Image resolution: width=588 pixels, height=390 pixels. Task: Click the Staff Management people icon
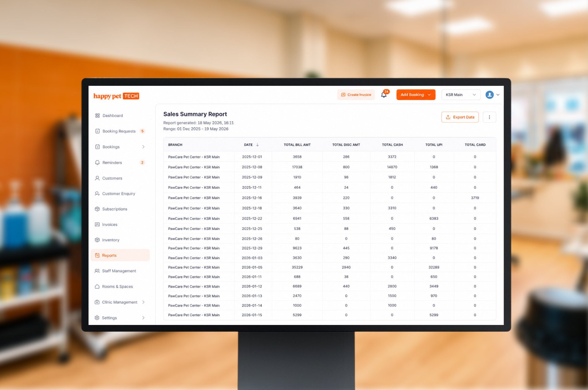coord(97,271)
